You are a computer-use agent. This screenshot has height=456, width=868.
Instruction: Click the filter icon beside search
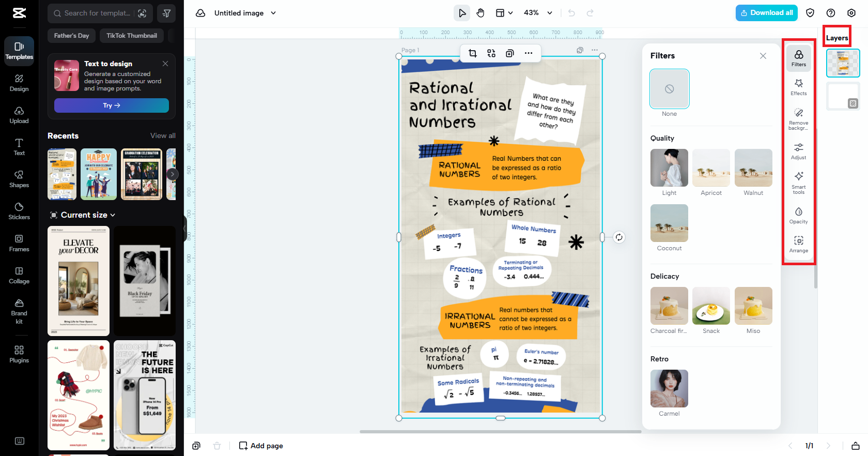pyautogui.click(x=166, y=13)
